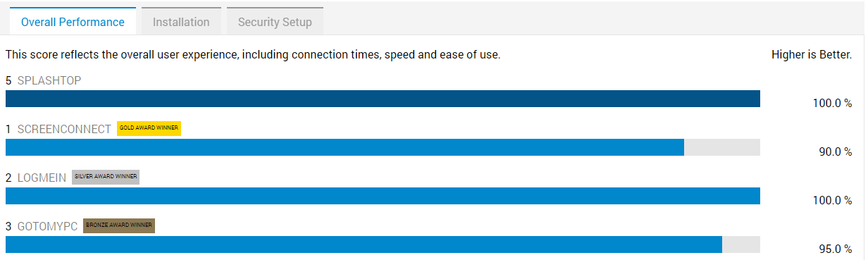Click the gray unfilled part of GoToMyPC bar

pos(741,244)
